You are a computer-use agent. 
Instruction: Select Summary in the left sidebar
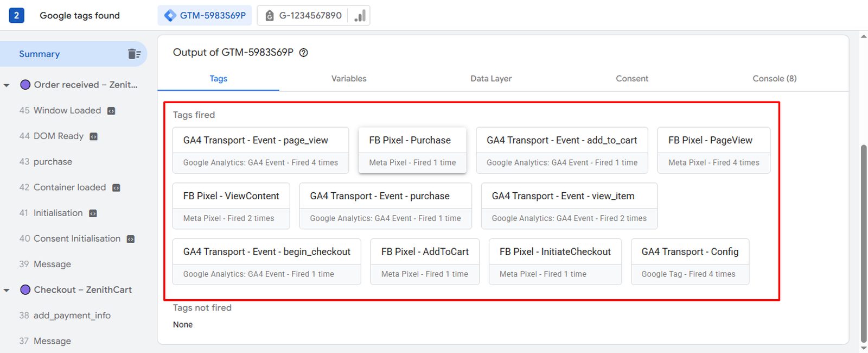[x=73, y=54]
